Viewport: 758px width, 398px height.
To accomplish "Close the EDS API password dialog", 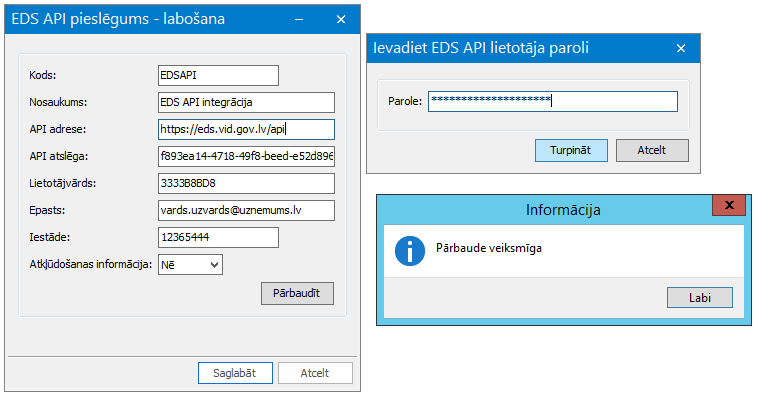I will tap(681, 48).
